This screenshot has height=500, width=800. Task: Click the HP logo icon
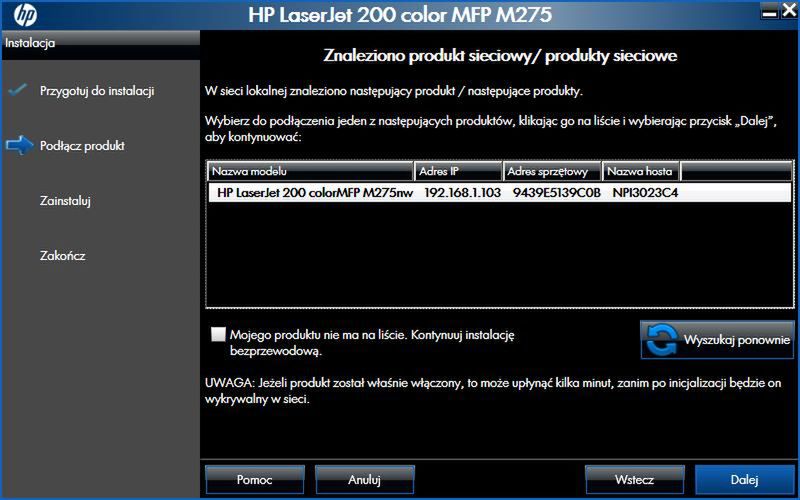[25, 15]
